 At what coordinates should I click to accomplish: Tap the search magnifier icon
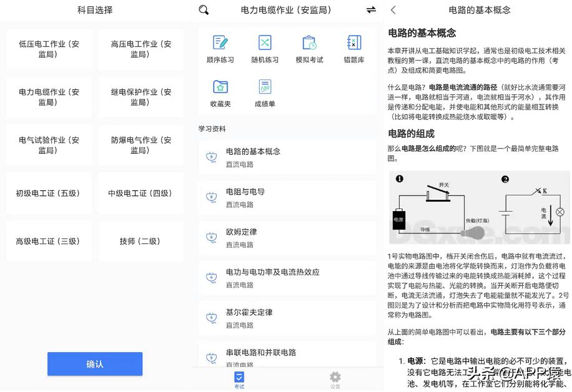[203, 10]
